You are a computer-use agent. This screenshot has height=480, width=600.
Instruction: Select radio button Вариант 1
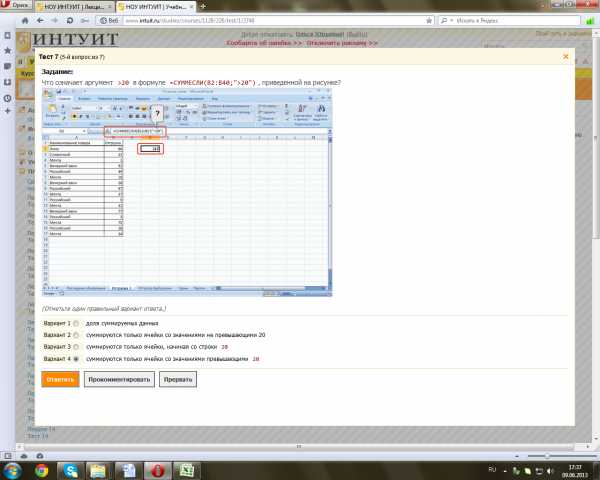point(76,323)
